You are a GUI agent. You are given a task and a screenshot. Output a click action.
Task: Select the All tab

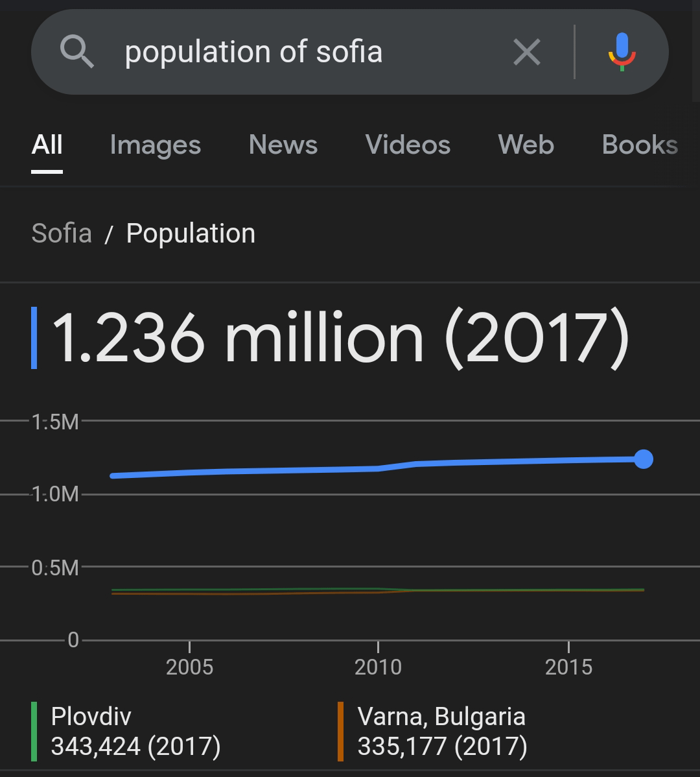pos(47,145)
